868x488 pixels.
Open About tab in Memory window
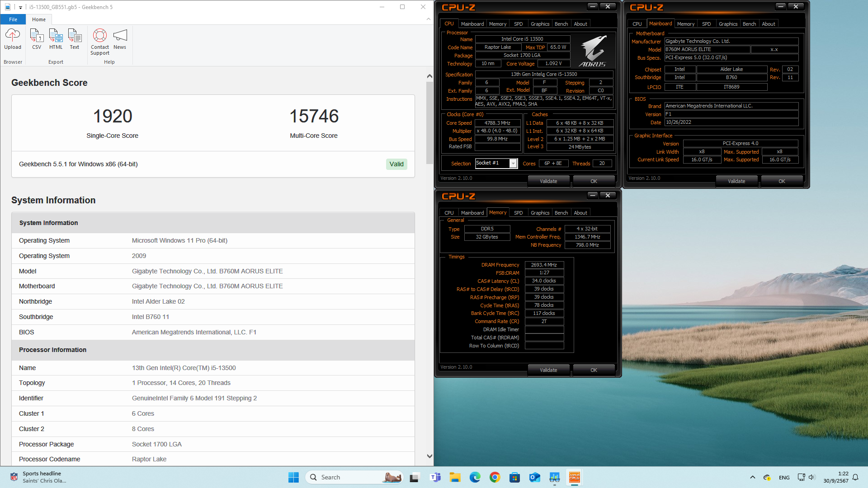580,213
